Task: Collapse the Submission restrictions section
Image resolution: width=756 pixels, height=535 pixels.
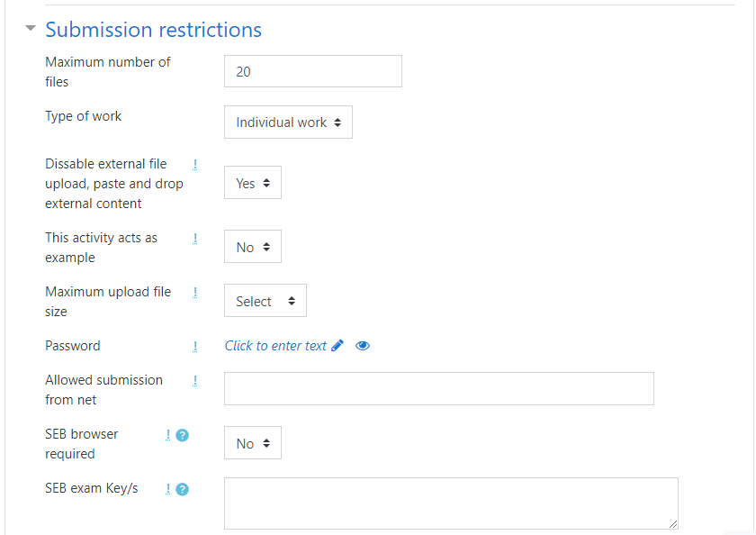Action: pos(30,28)
